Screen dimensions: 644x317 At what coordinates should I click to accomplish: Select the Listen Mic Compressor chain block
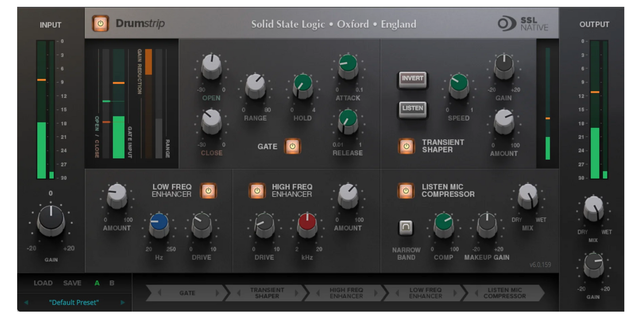[x=504, y=293]
